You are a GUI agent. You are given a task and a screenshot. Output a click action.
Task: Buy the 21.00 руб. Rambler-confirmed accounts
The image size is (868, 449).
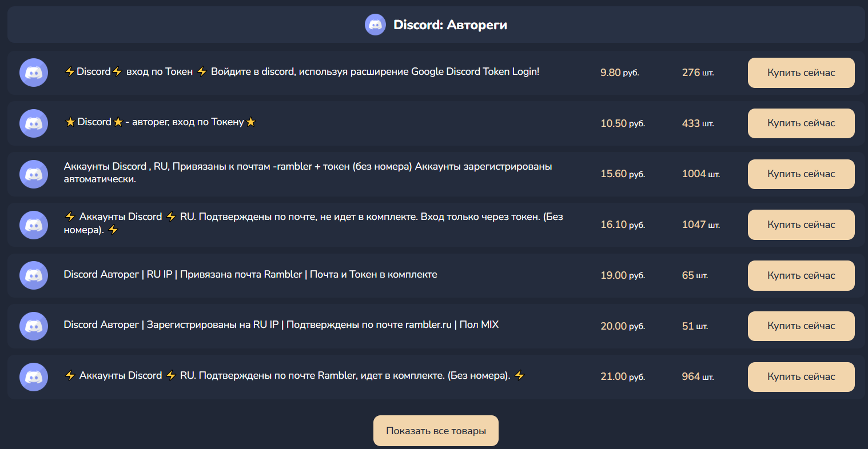click(x=801, y=377)
